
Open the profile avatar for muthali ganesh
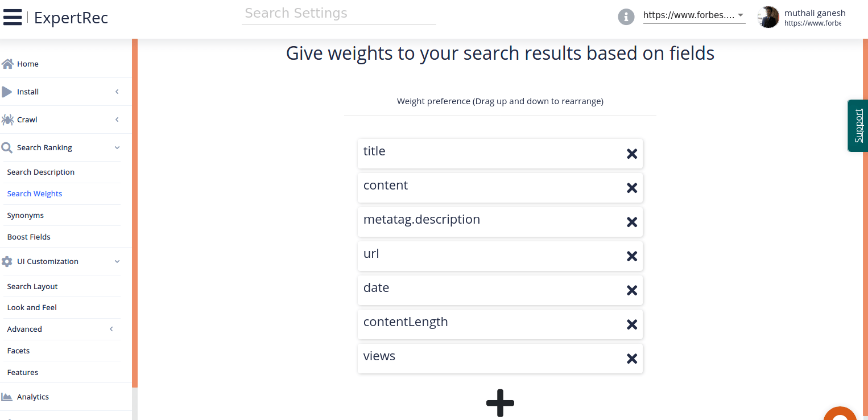point(768,17)
